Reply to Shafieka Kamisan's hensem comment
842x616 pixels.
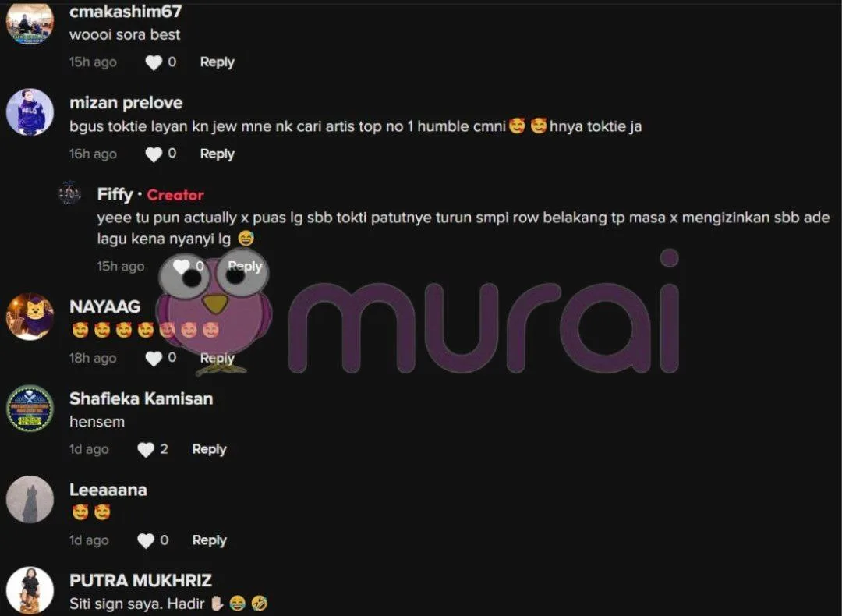pyautogui.click(x=209, y=449)
